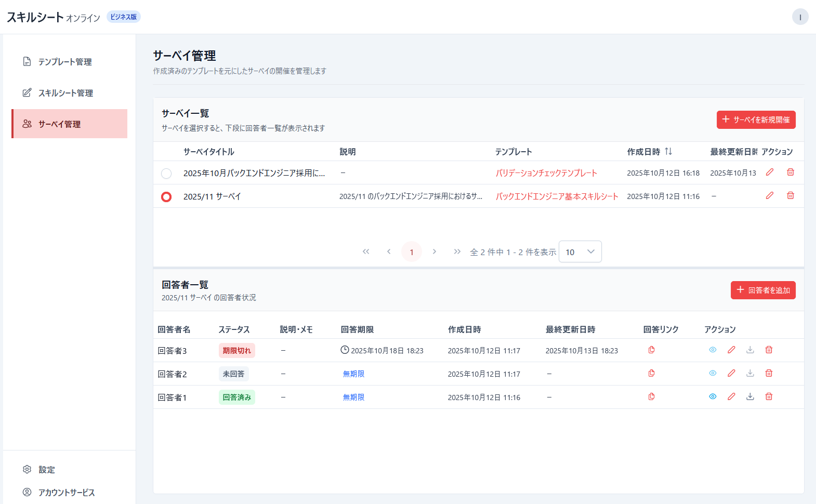Select page 1 in the pagination
Screen dimensions: 816x504
[412, 251]
